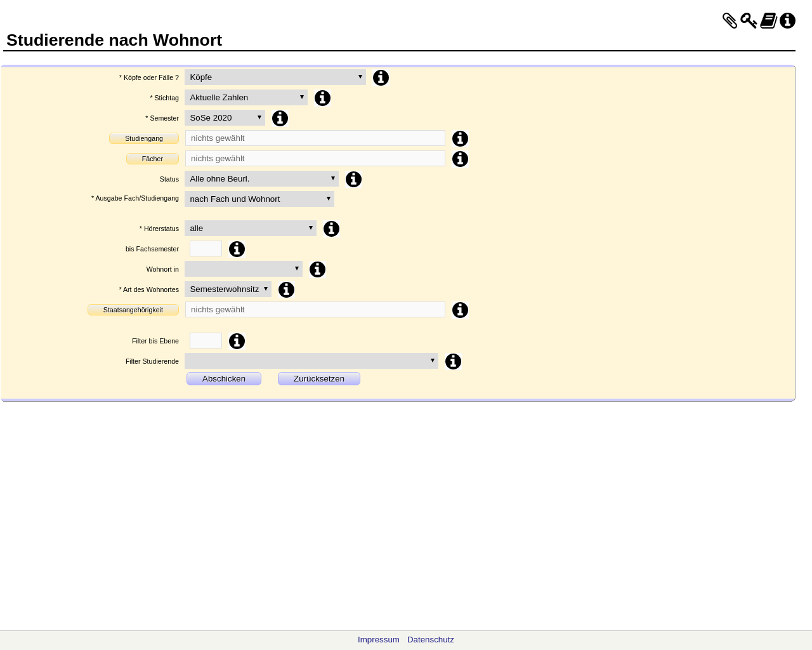Click the label Filter Studierende
This screenshot has width=812, height=650.
pos(152,361)
